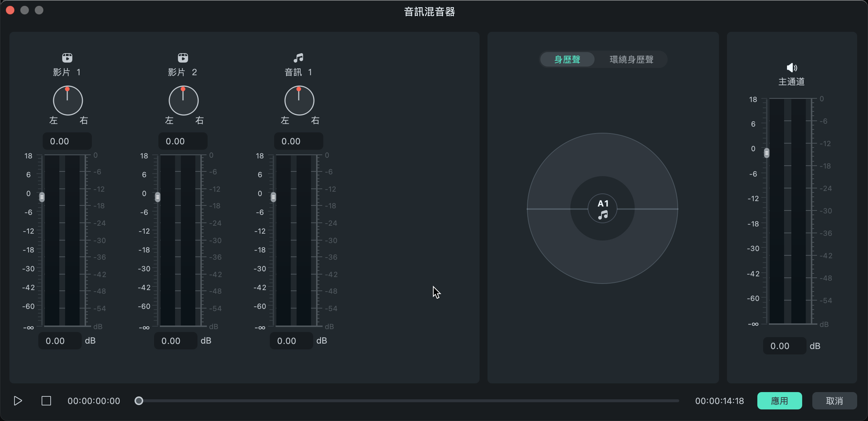Click the 右 label under 音訊 1 knob
868x421 pixels.
pyautogui.click(x=315, y=120)
